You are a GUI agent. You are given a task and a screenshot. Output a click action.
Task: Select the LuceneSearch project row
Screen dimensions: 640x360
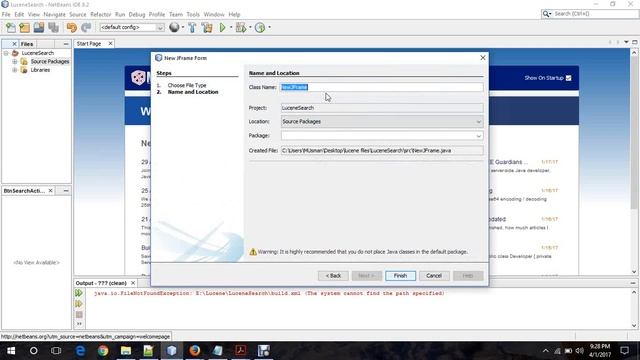point(38,53)
